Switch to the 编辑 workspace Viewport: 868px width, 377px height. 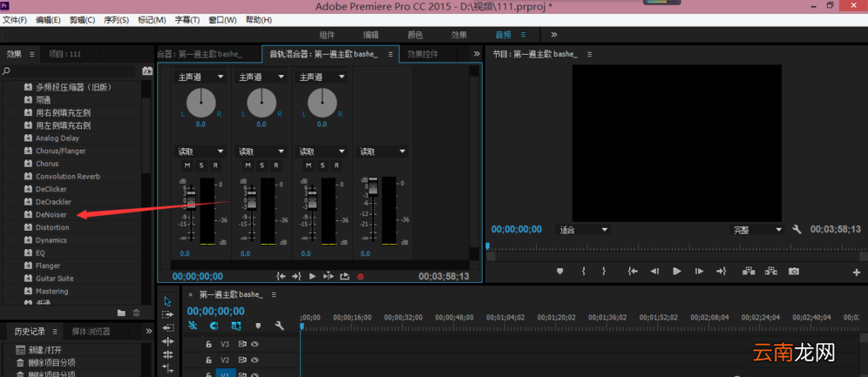[x=371, y=35]
